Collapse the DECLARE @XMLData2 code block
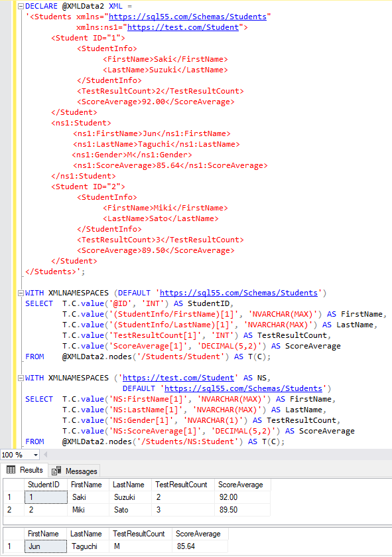Viewport: 392px width, 557px height. pos(21,6)
